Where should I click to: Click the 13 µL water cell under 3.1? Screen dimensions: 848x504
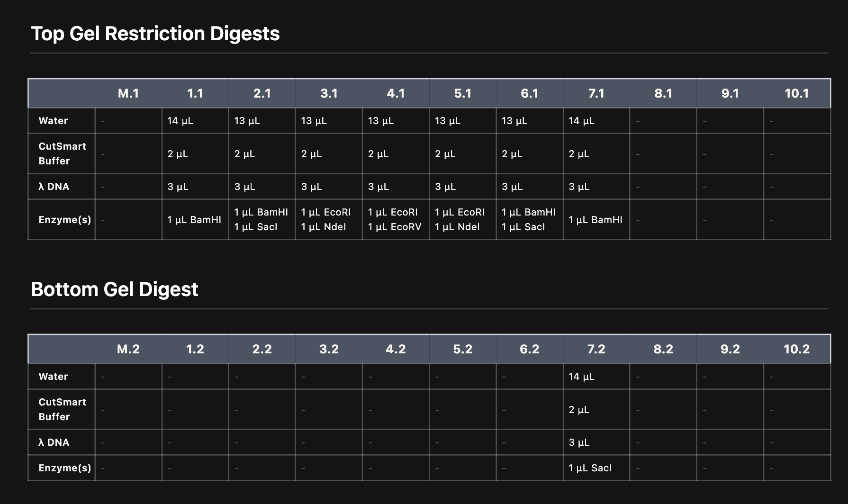[314, 121]
